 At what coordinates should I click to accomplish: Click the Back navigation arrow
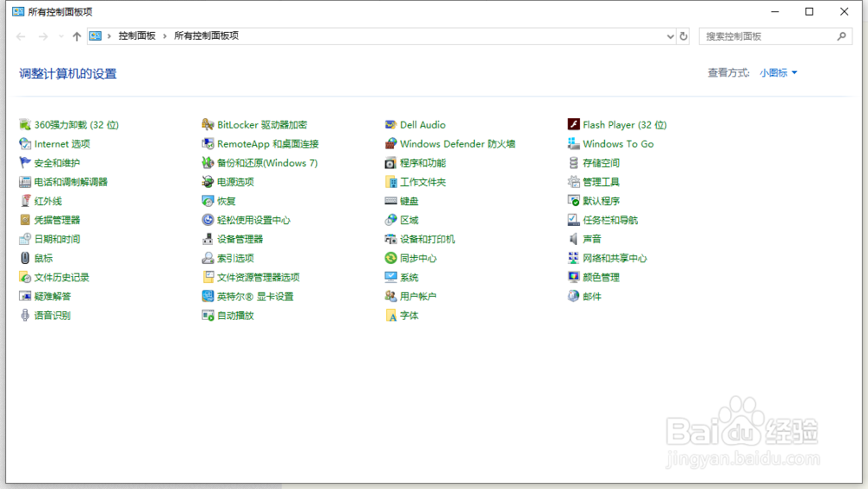tap(21, 36)
